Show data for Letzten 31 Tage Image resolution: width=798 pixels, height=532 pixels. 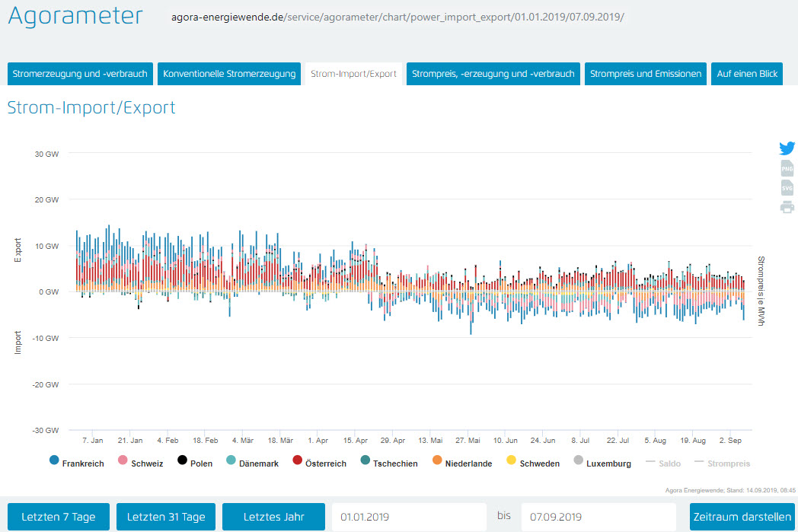[x=166, y=517]
